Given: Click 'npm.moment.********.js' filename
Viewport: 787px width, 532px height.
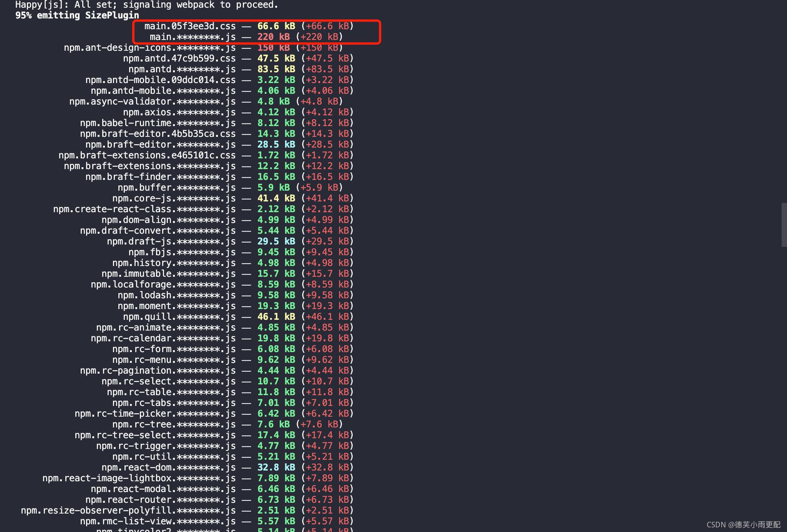Looking at the screenshot, I should (x=177, y=306).
